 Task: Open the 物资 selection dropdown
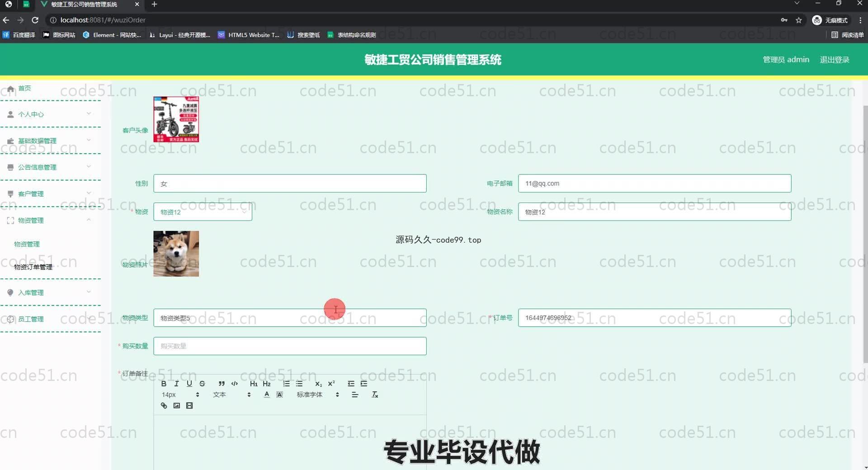click(203, 212)
